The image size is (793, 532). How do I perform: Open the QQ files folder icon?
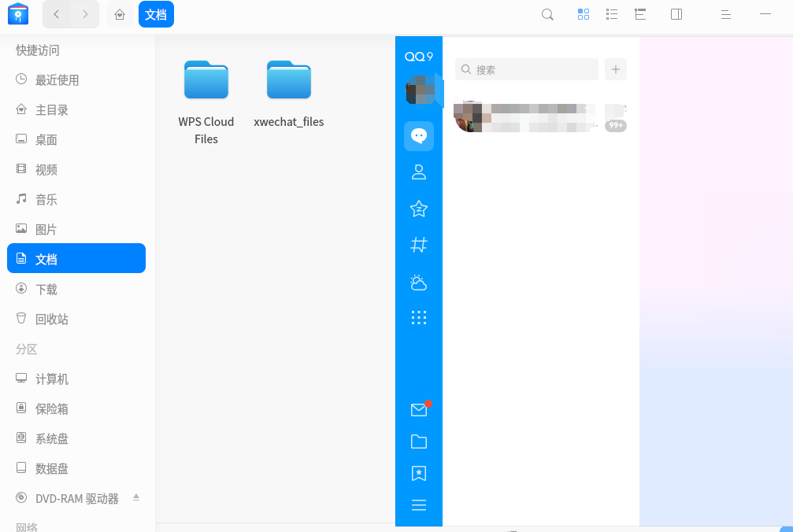click(x=419, y=441)
